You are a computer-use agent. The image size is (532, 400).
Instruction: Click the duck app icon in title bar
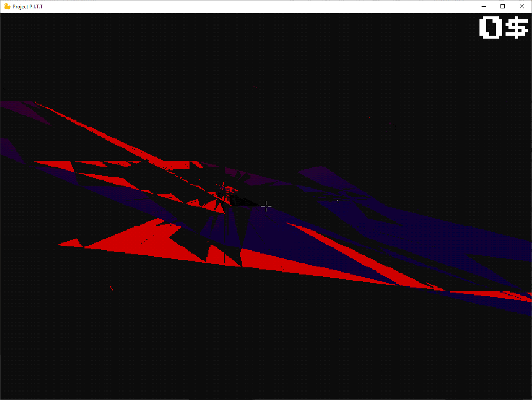[7, 6]
